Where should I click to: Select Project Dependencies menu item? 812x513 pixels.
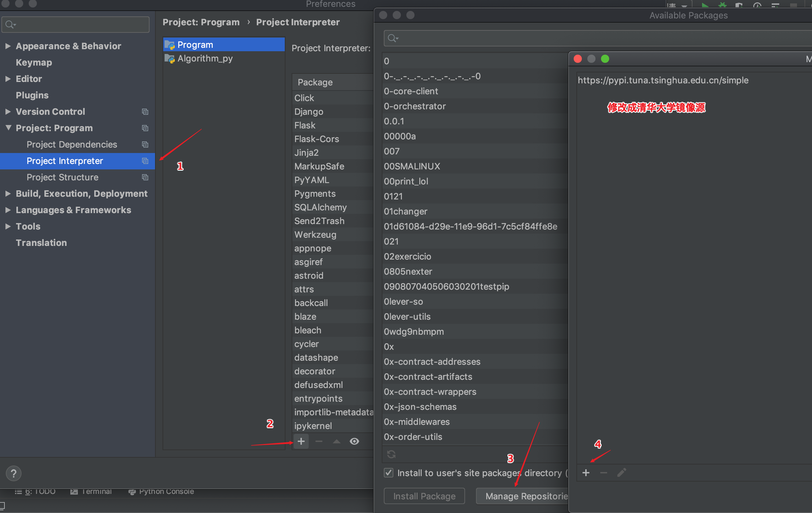click(x=71, y=143)
